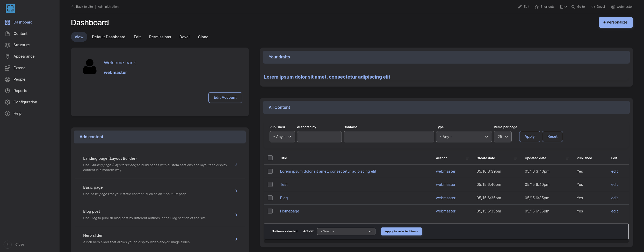Select Structure from the sidebar

pyautogui.click(x=21, y=45)
